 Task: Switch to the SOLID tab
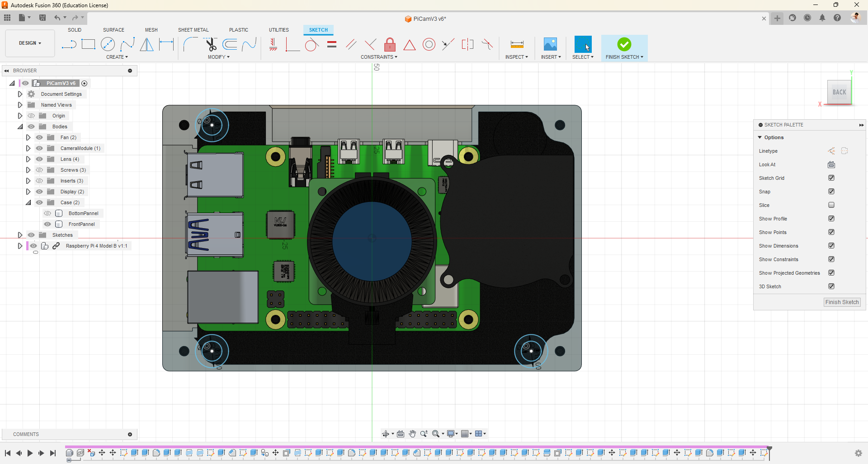coord(75,30)
